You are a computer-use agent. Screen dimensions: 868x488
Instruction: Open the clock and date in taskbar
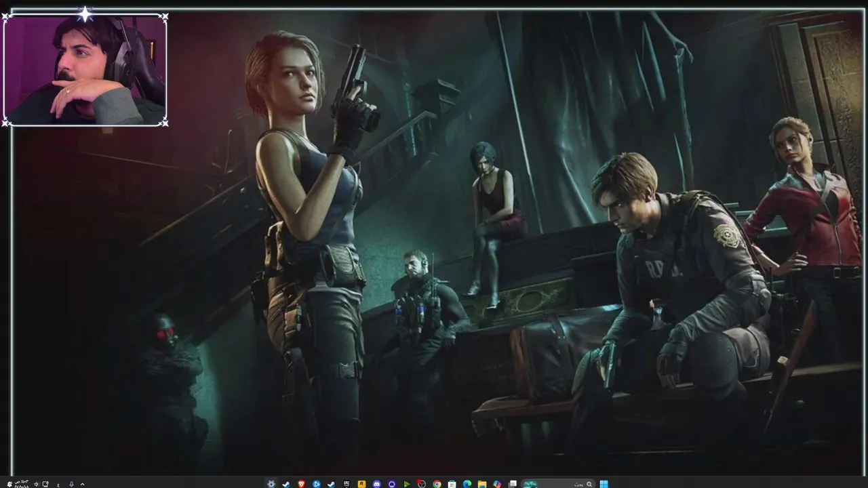[x=22, y=484]
